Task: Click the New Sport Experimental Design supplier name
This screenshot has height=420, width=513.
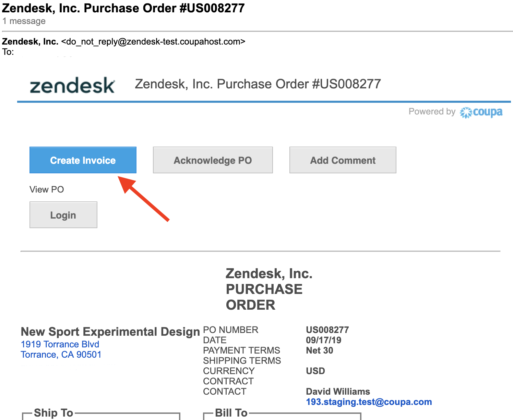Action: click(110, 332)
